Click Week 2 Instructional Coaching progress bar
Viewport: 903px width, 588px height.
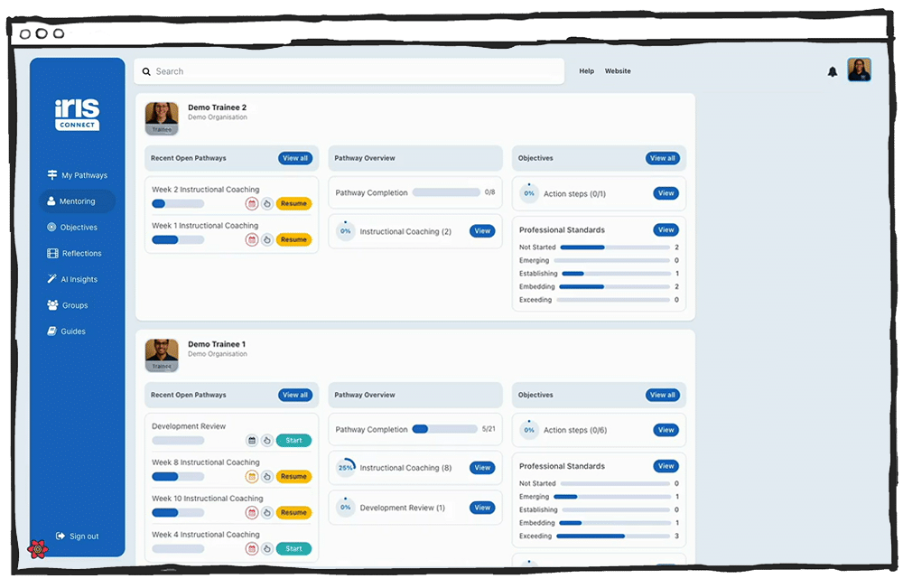click(x=178, y=203)
